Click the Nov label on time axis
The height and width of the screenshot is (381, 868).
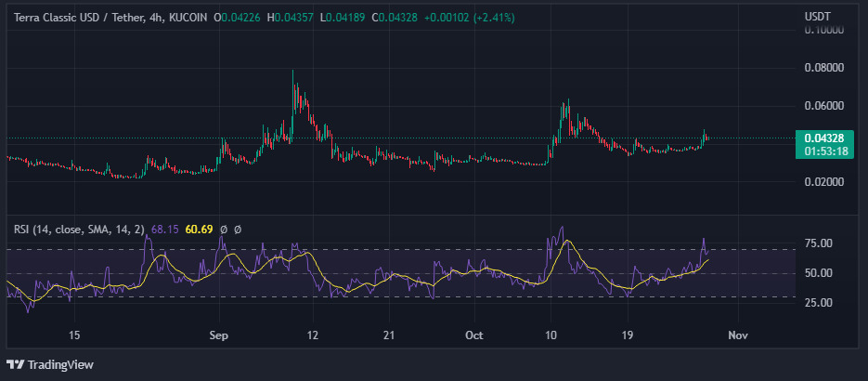click(x=738, y=335)
